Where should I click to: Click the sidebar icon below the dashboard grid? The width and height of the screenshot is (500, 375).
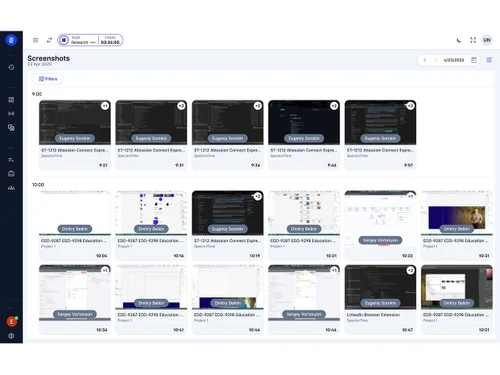[11, 114]
